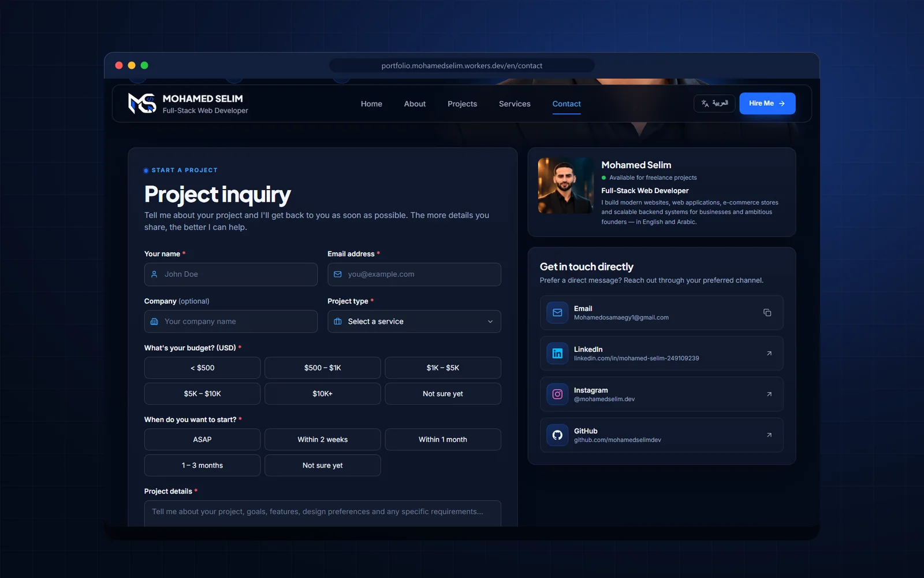
Task: Click the Hire Me button
Action: point(767,103)
